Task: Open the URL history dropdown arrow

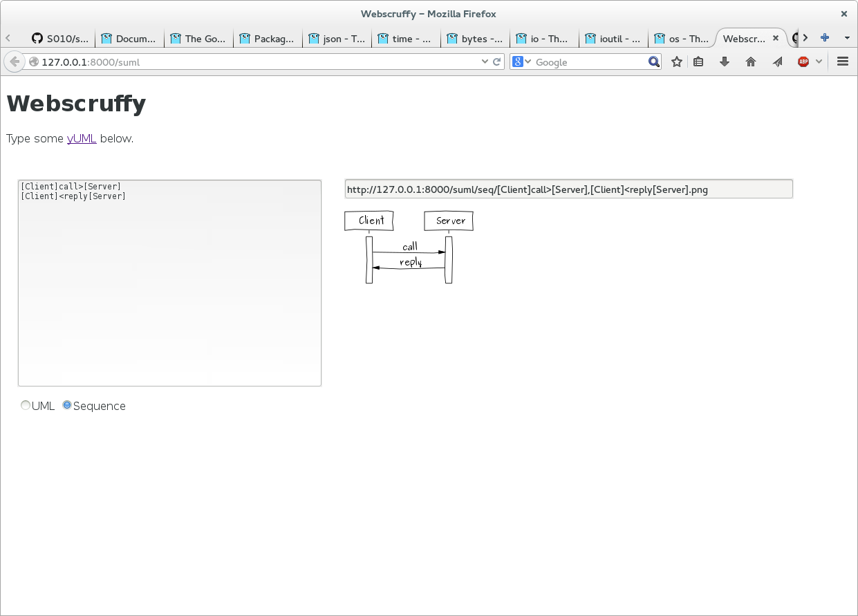Action: pos(485,62)
